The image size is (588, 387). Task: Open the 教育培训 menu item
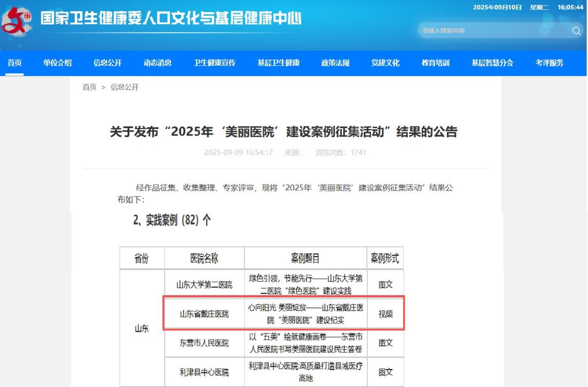tap(436, 63)
